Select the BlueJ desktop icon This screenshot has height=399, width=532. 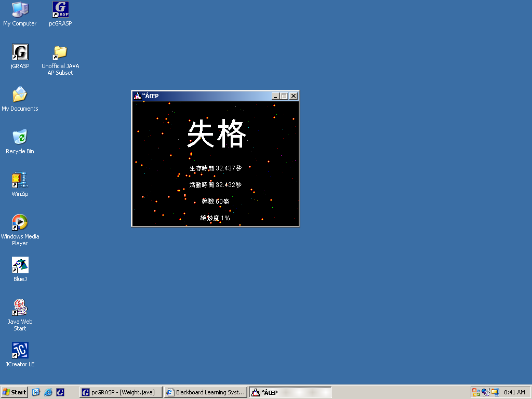click(x=20, y=265)
